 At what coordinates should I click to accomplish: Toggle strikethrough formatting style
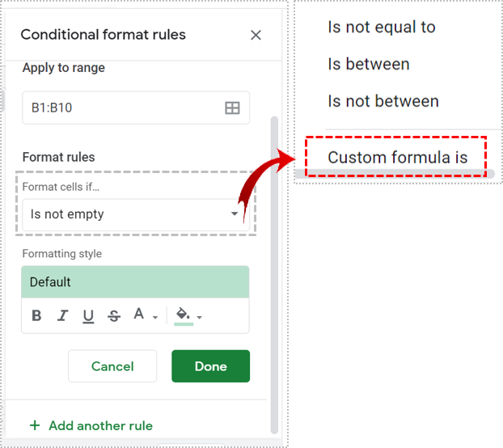click(114, 316)
